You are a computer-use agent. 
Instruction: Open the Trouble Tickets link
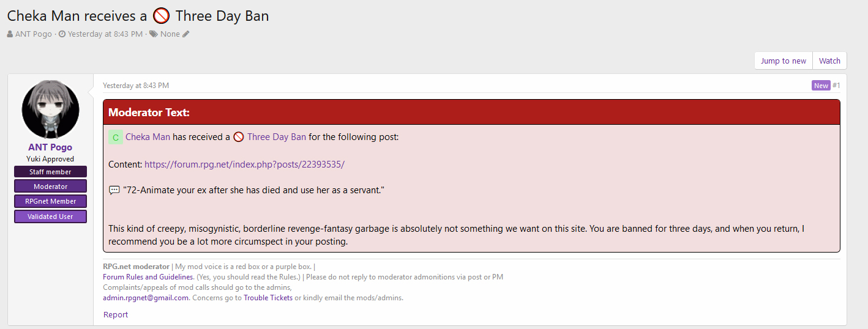pos(268,298)
